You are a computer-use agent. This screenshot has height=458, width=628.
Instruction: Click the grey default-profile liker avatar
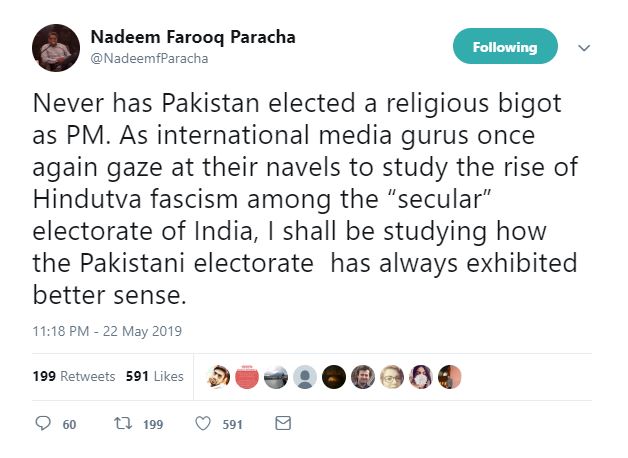305,376
